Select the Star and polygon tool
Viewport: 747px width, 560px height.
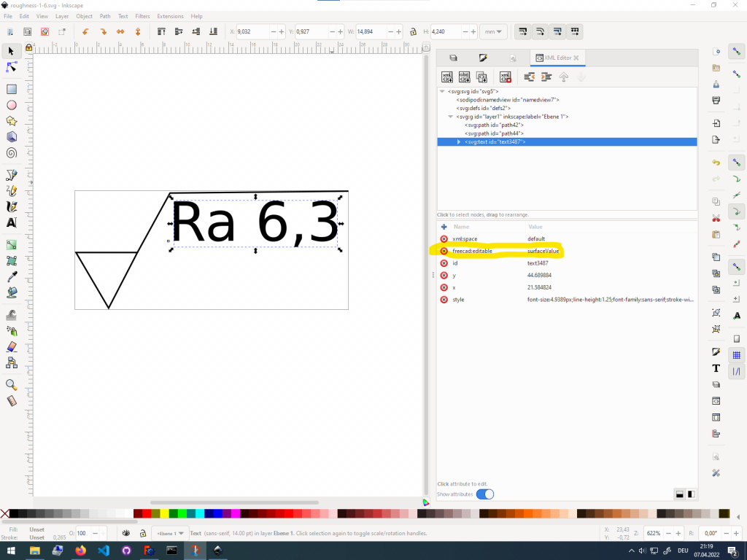(x=12, y=121)
